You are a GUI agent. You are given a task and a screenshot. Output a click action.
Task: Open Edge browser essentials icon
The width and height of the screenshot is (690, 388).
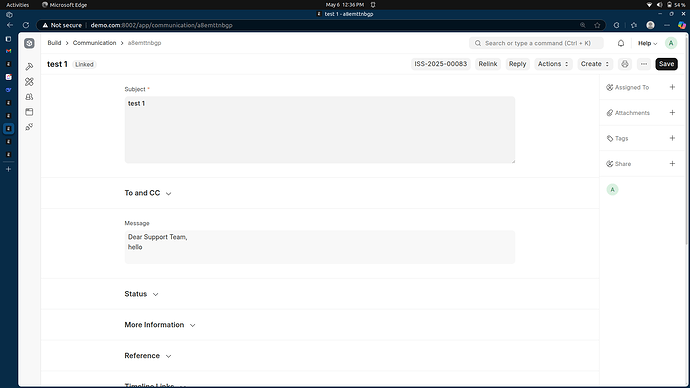pyautogui.click(x=617, y=25)
